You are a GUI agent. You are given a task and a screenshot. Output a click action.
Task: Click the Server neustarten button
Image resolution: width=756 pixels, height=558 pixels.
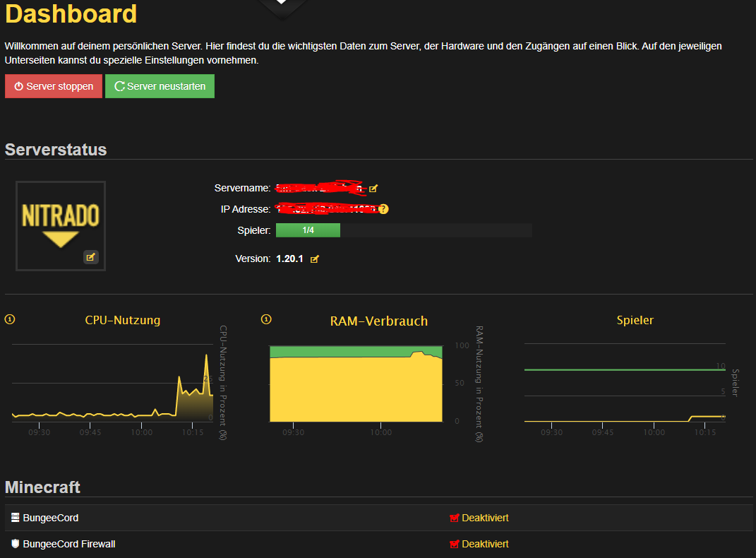click(x=160, y=85)
